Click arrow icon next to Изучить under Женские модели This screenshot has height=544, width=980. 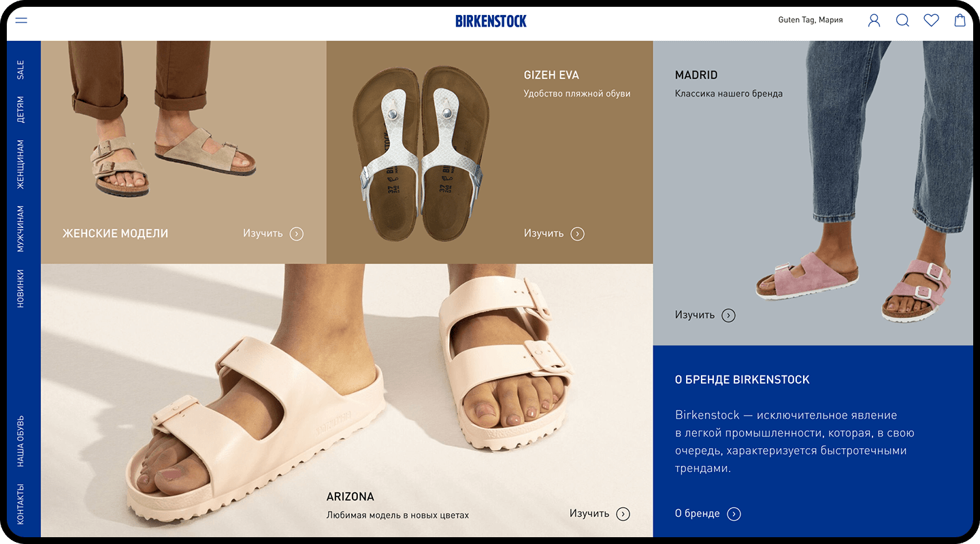coord(296,234)
